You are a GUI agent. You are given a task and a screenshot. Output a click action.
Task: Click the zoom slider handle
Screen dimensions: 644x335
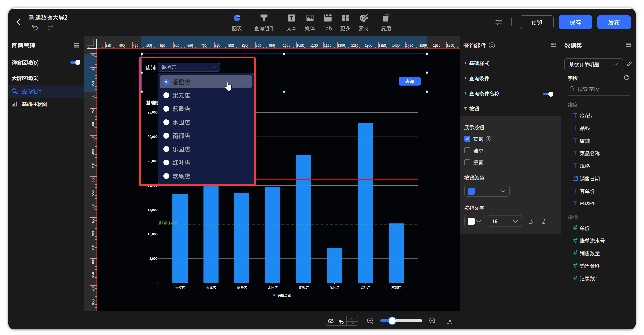(x=392, y=321)
